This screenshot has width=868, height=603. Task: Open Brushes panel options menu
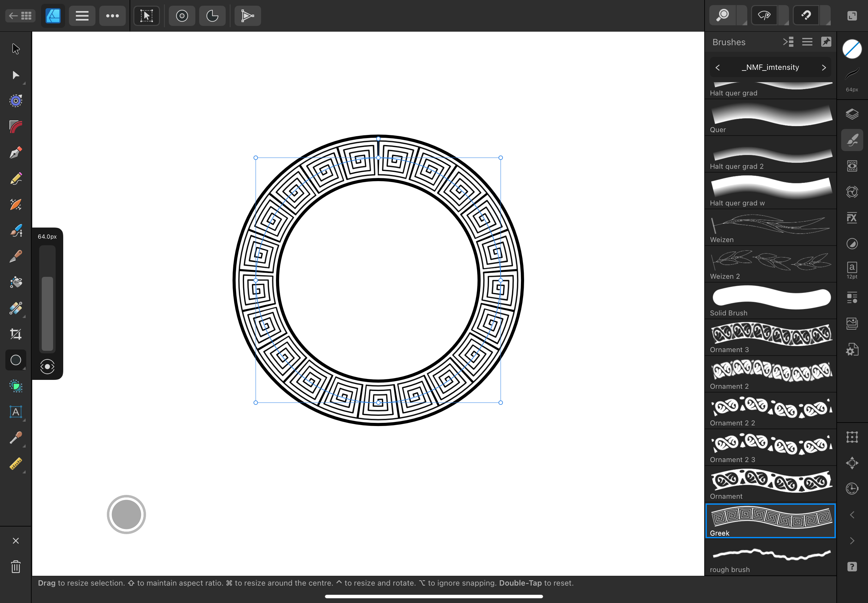coord(807,42)
